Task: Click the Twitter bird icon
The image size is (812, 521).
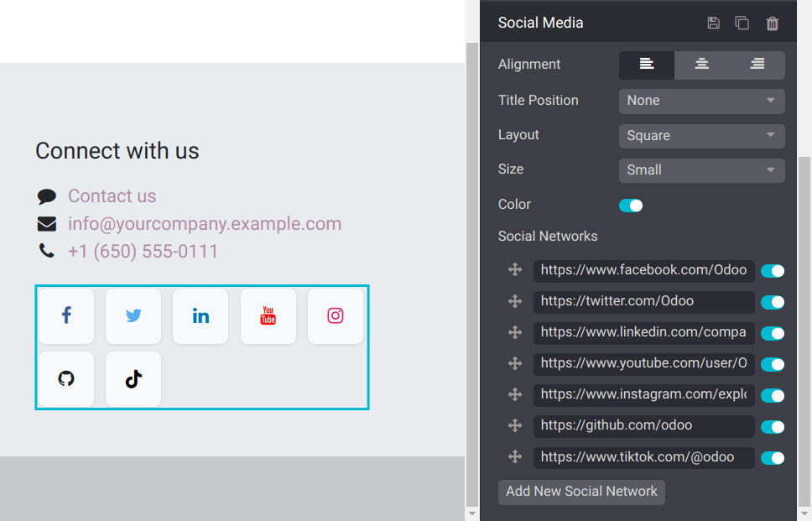Action: (x=133, y=316)
